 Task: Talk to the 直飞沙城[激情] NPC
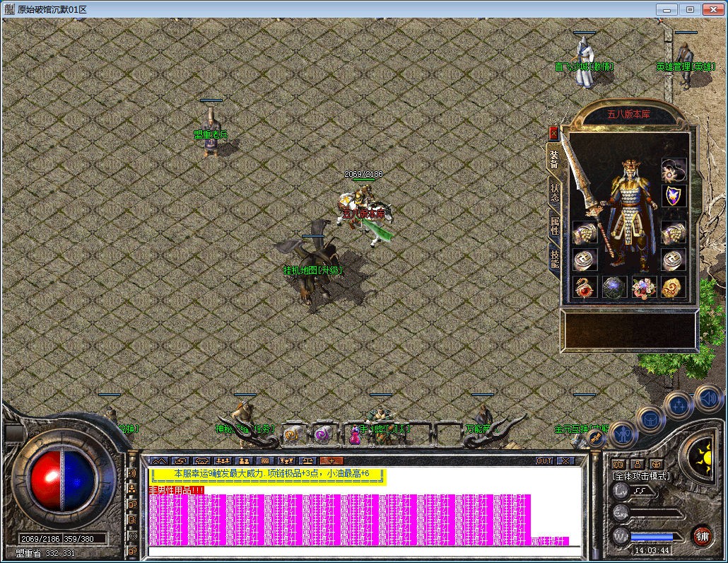click(x=585, y=63)
